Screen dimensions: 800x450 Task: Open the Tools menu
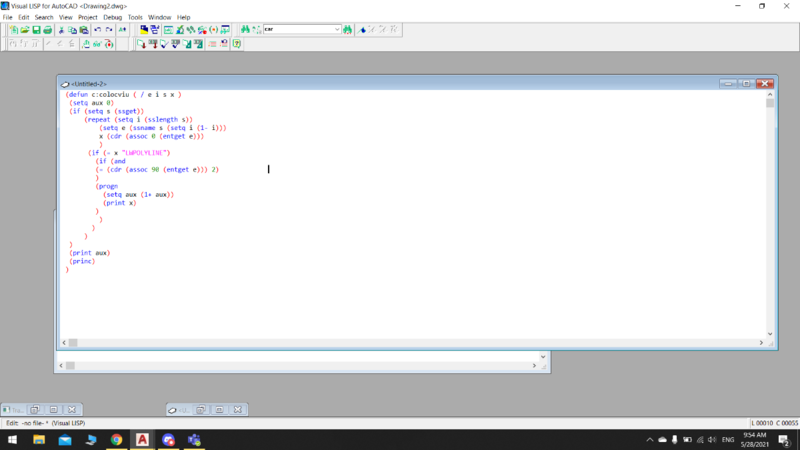[135, 17]
